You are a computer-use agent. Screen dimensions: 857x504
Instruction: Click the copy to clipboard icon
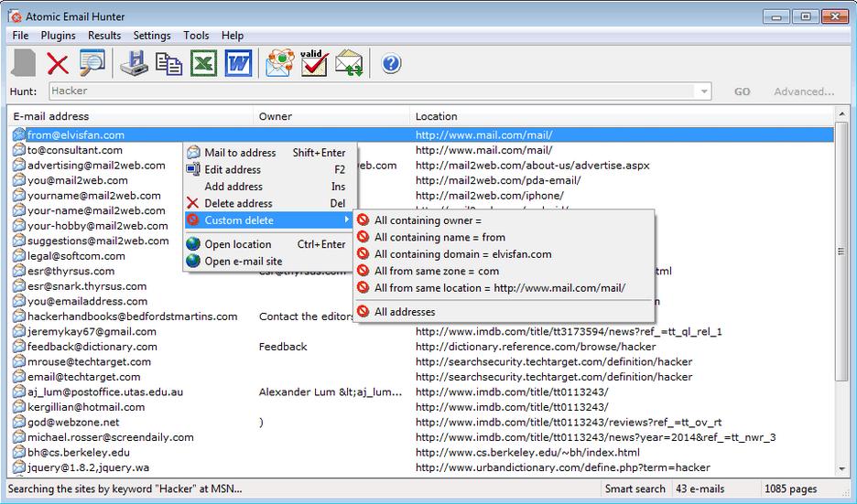168,63
